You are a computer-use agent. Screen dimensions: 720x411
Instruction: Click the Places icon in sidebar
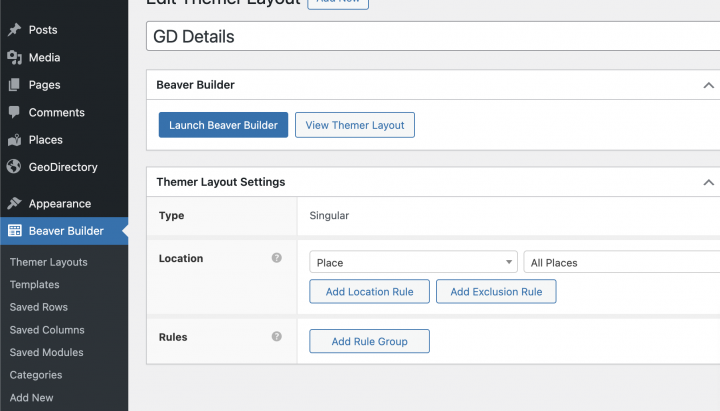click(x=14, y=140)
